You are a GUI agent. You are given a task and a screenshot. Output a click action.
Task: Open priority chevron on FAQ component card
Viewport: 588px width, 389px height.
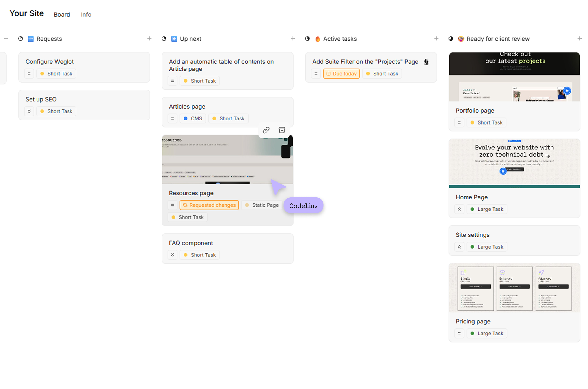click(x=173, y=255)
